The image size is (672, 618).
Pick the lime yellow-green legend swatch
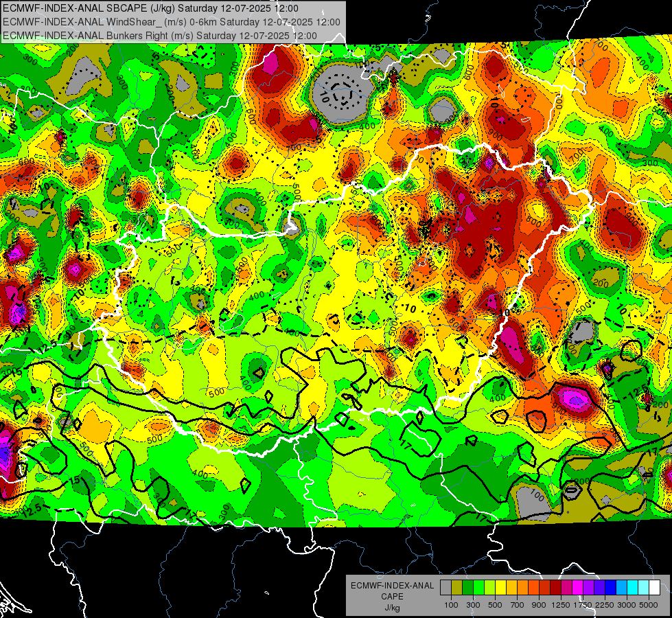tap(490, 588)
